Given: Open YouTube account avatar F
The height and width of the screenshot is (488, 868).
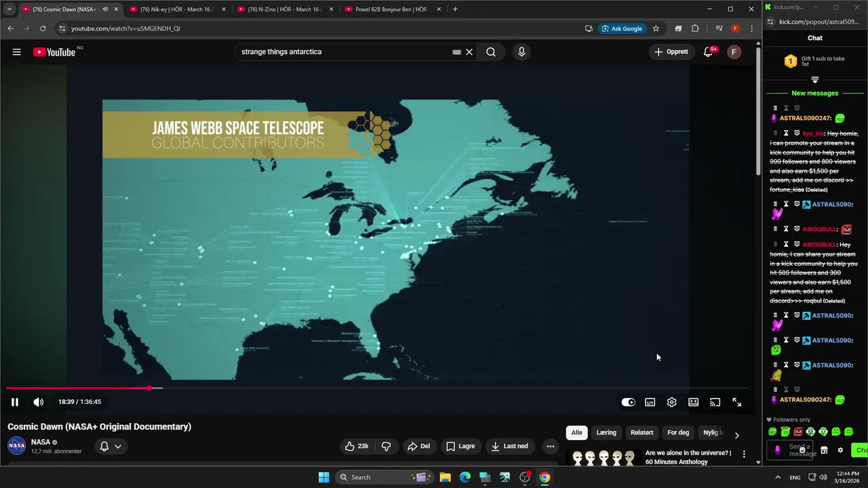Looking at the screenshot, I should pyautogui.click(x=734, y=52).
